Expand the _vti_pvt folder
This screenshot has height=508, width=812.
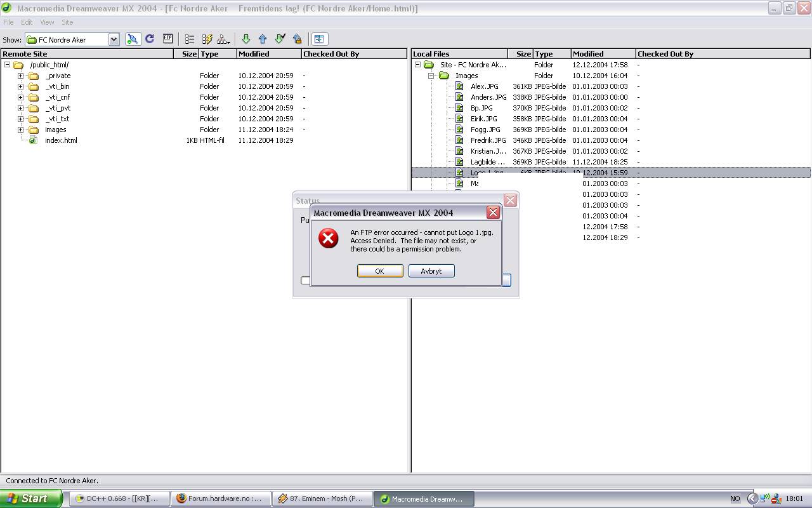click(x=20, y=108)
